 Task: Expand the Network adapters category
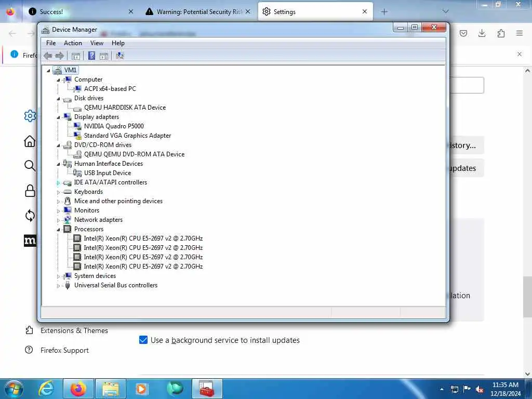coord(58,220)
